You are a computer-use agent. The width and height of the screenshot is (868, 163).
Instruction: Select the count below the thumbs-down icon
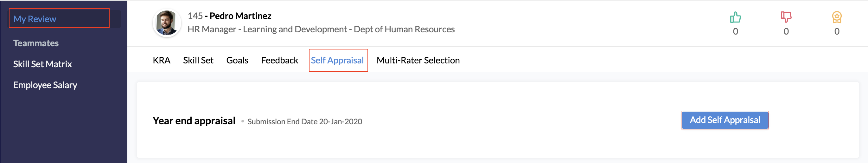point(786,31)
